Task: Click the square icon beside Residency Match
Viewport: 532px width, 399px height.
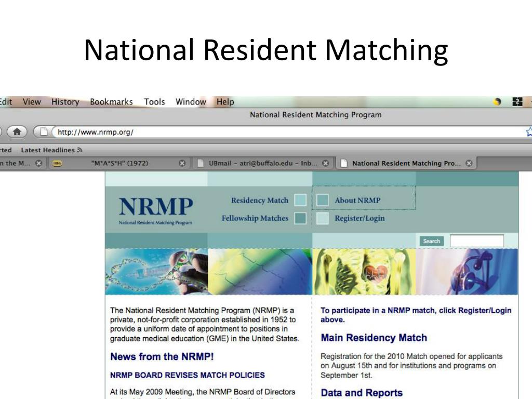Action: click(x=300, y=200)
